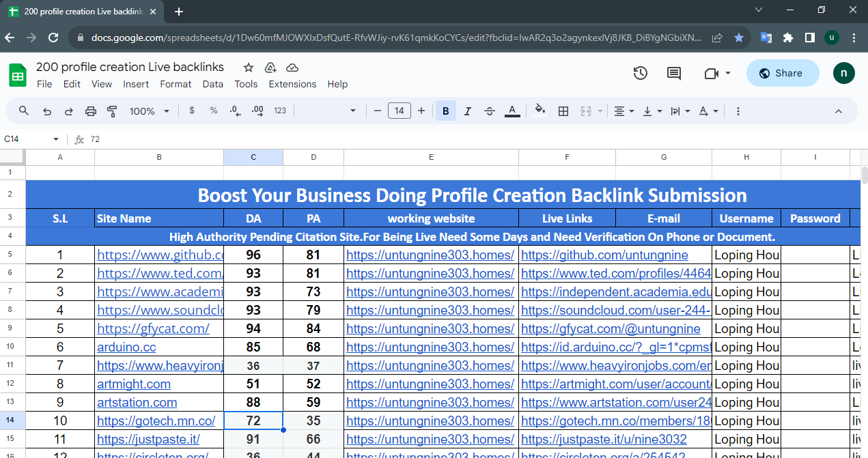Viewport: 868px width, 458px height.
Task: Open the horizontal align dropdown
Action: [624, 111]
